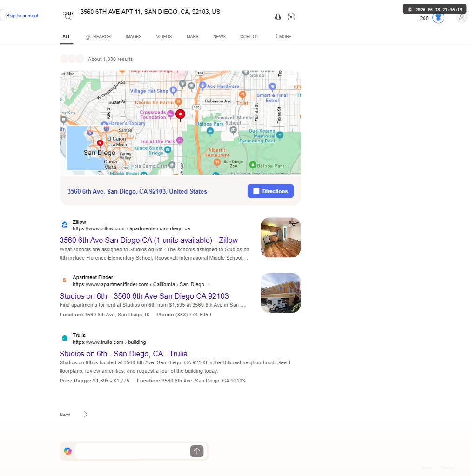
Task: Click the Copilot chat input field
Action: click(133, 451)
